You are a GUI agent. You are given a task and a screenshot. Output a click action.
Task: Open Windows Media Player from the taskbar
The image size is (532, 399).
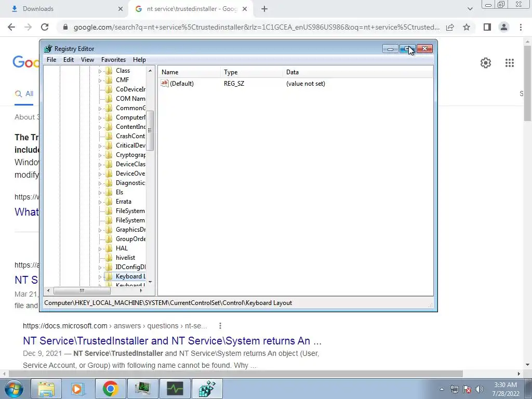[x=78, y=389]
